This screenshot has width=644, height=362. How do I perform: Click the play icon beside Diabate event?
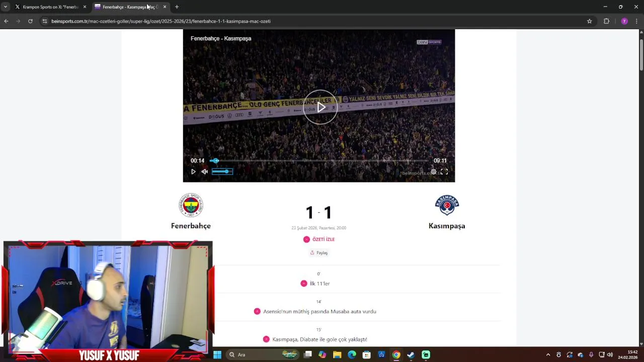click(x=266, y=339)
